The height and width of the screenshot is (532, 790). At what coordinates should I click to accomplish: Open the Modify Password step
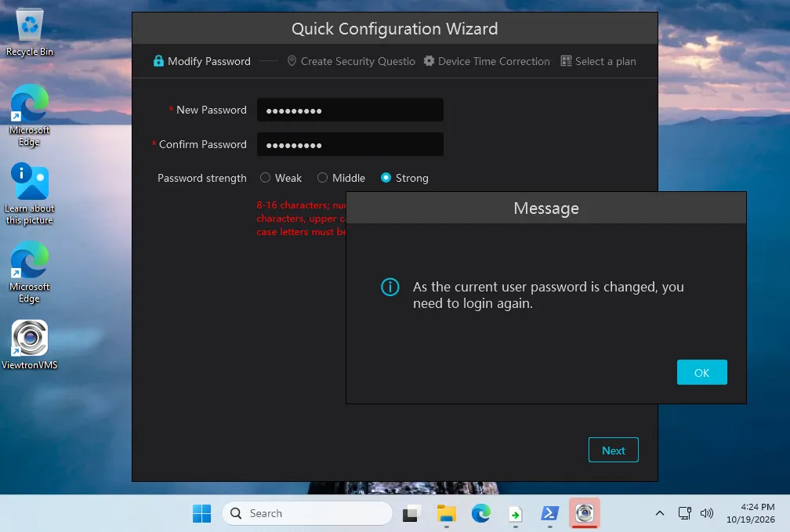[x=202, y=61]
